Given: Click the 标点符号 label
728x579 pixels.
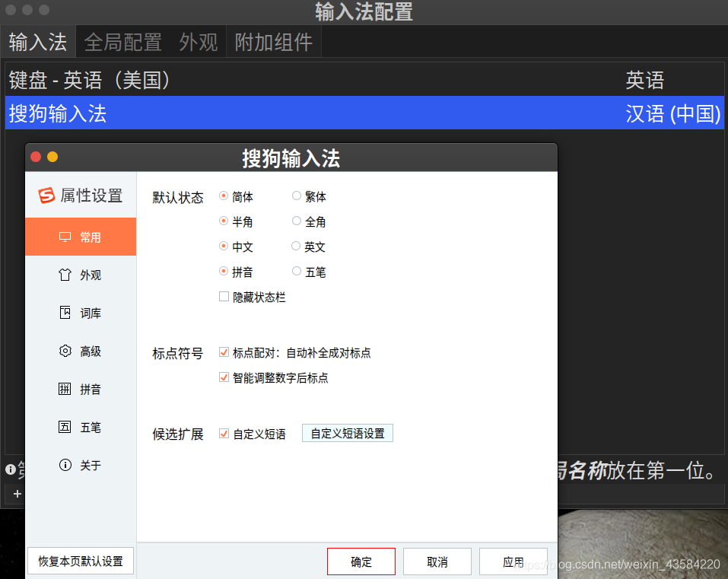Looking at the screenshot, I should (178, 353).
